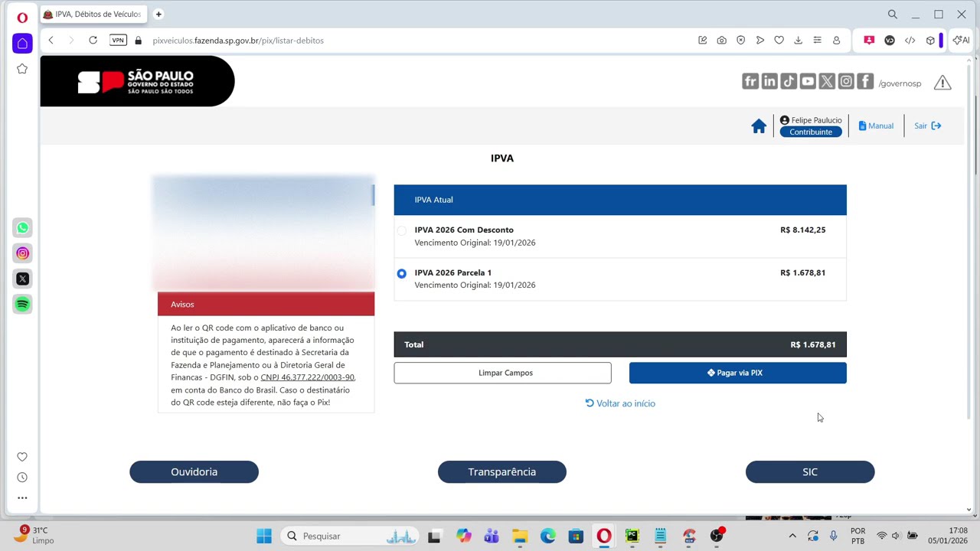This screenshot has width=980, height=551.
Task: Open Easy Setup sliders icon
Action: [x=817, y=41]
